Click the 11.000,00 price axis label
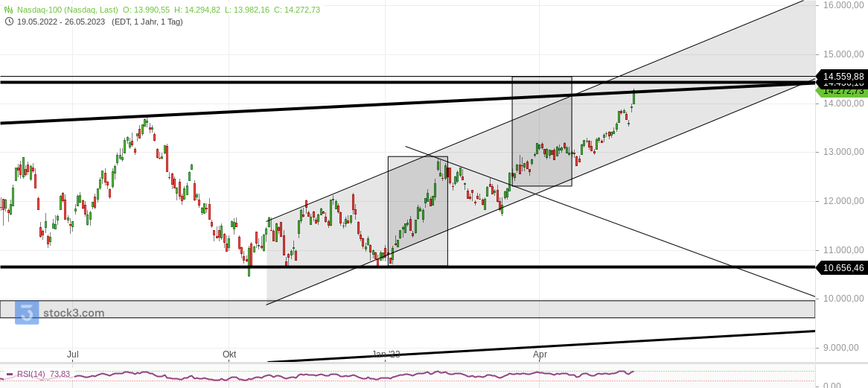The width and height of the screenshot is (868, 388). pos(843,250)
